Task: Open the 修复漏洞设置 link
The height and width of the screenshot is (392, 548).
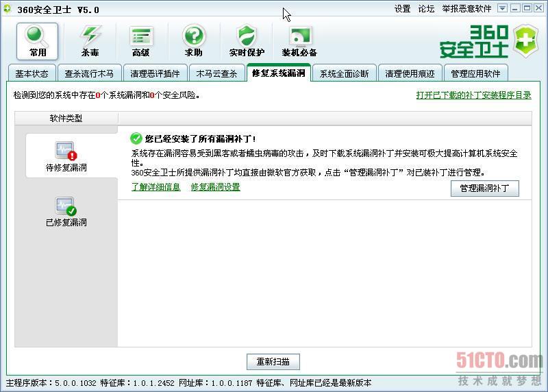Action: (x=215, y=186)
